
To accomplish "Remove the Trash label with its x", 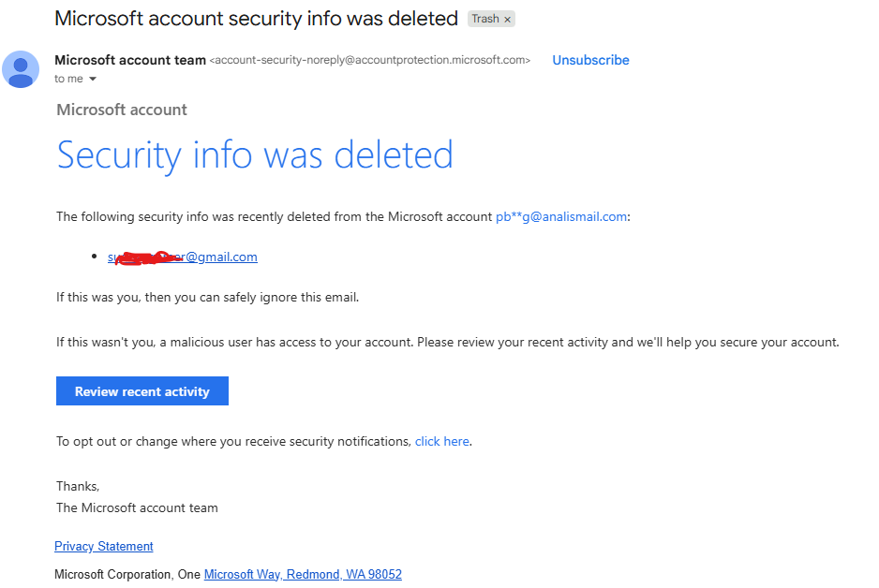I will [x=507, y=19].
